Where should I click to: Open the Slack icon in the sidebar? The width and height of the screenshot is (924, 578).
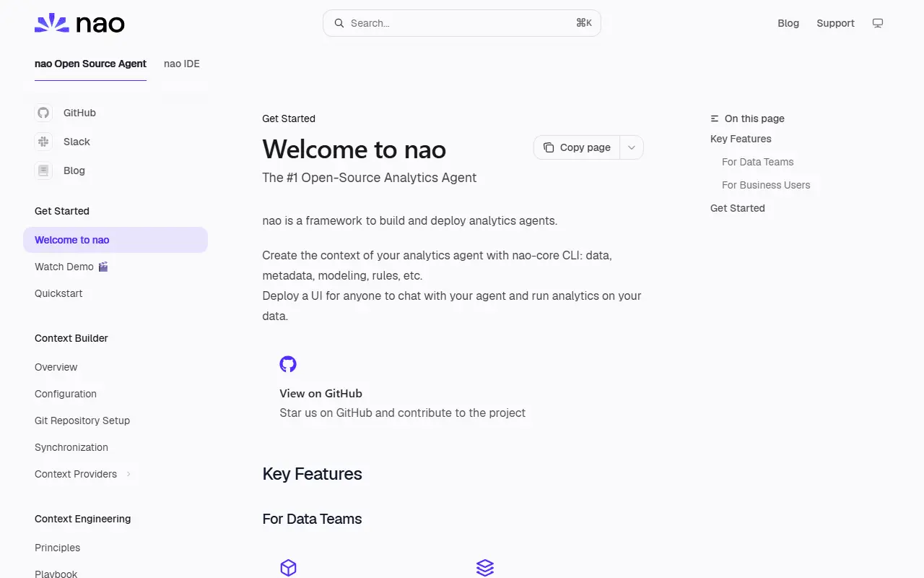tap(43, 142)
